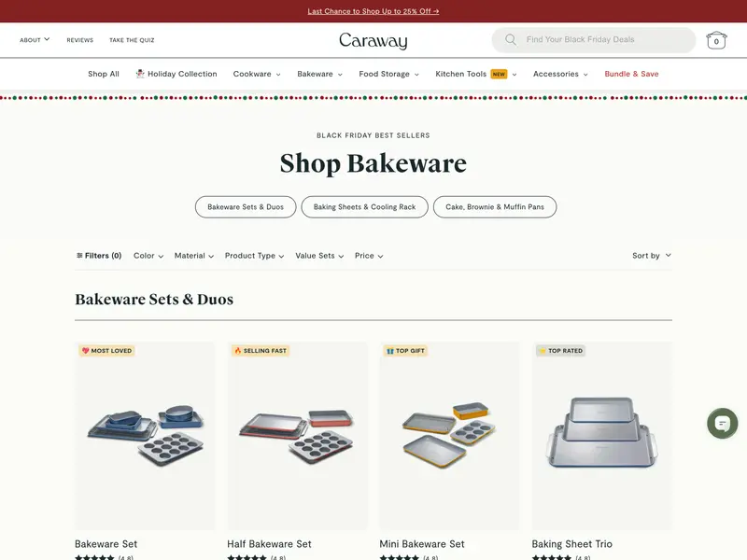Click Last Chance to Shop banner link
747x560 pixels.
pos(373,11)
